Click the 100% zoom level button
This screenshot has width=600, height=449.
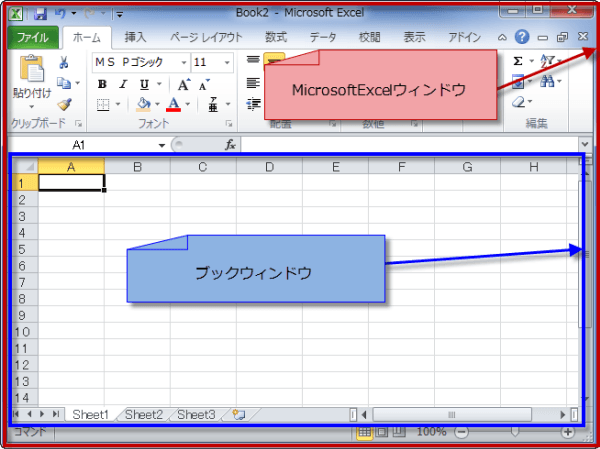coord(431,432)
